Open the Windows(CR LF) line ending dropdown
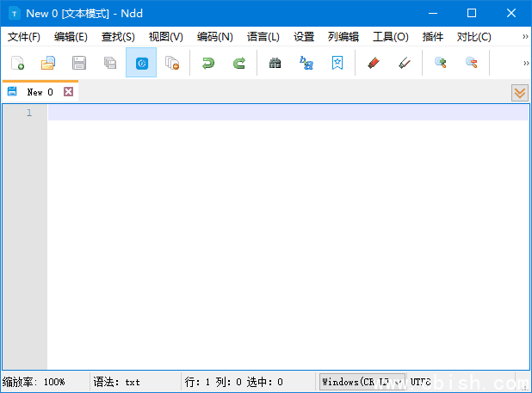Screen dimensions: 532x393 (x=362, y=381)
